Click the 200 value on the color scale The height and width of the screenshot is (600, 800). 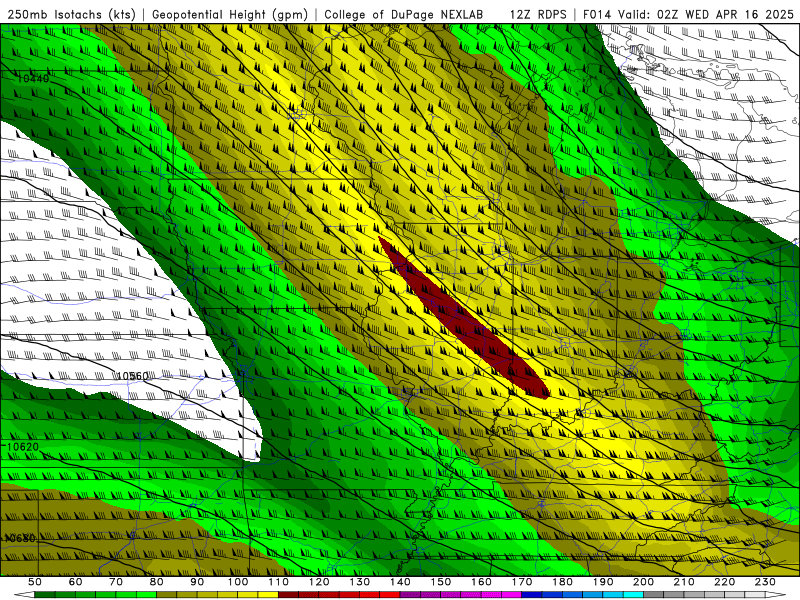click(643, 582)
